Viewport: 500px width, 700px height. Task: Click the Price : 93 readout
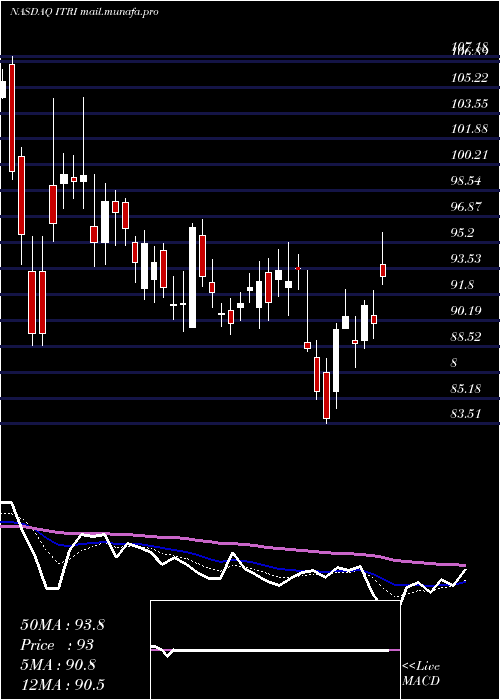(x=57, y=645)
